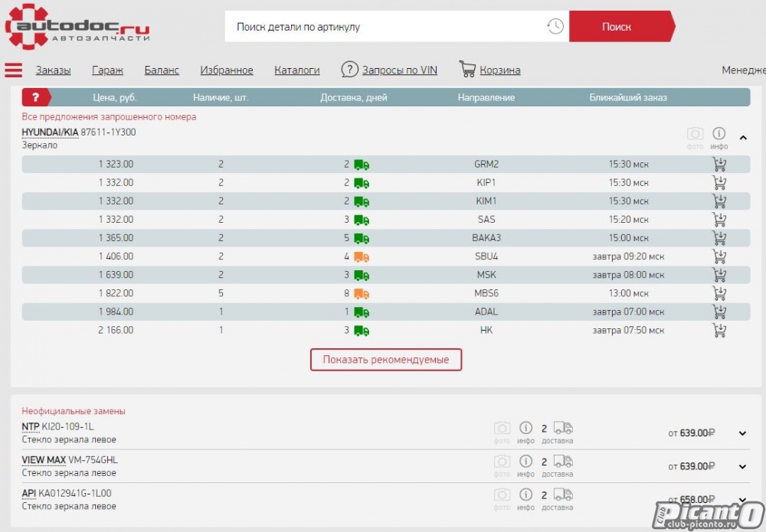Click price 2 166.00 in HK row

tap(116, 331)
